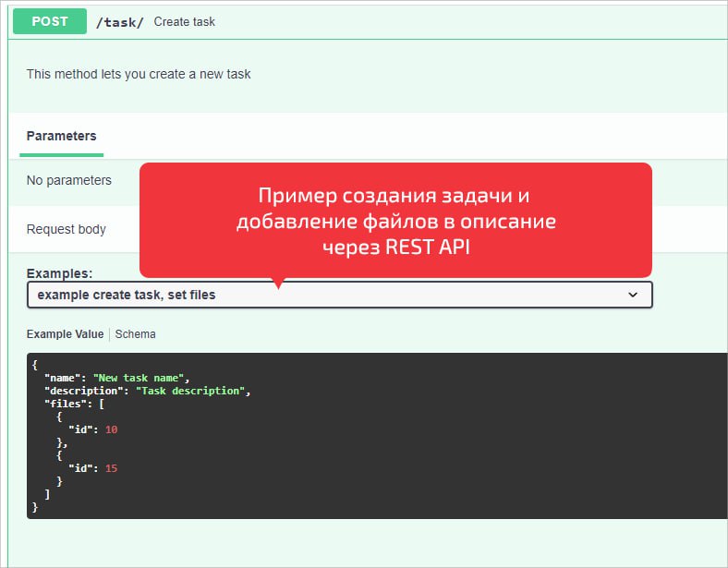This screenshot has height=568, width=728.
Task: Click the "New task name" string value
Action: pos(140,378)
